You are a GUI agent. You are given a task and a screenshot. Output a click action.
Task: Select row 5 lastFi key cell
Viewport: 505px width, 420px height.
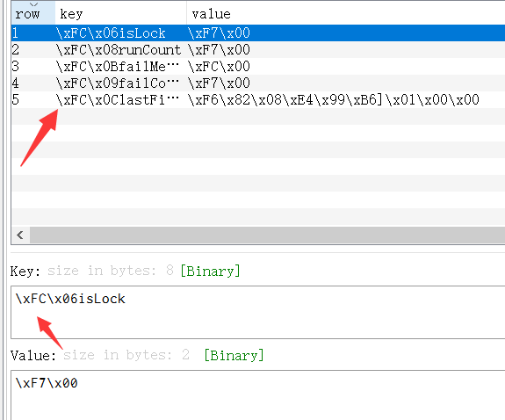(118, 100)
